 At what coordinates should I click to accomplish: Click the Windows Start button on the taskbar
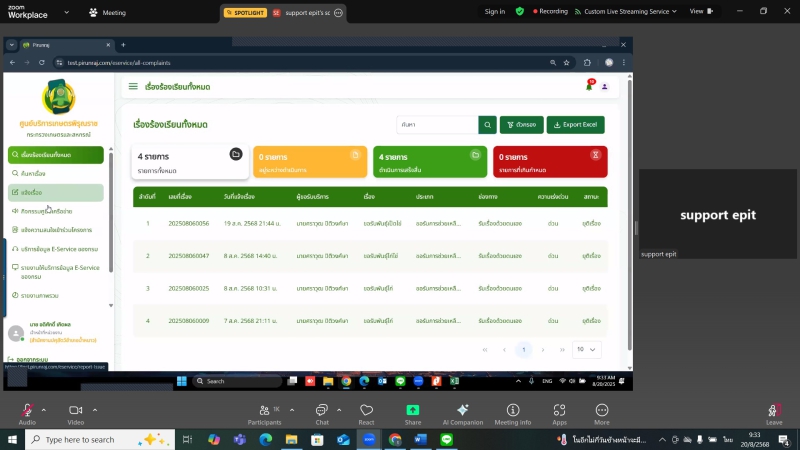[x=12, y=439]
